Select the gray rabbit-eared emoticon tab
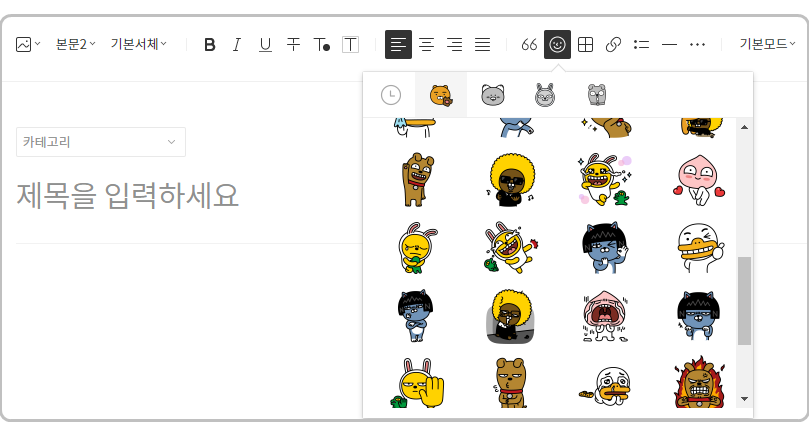This screenshot has height=436, width=809. (x=545, y=95)
